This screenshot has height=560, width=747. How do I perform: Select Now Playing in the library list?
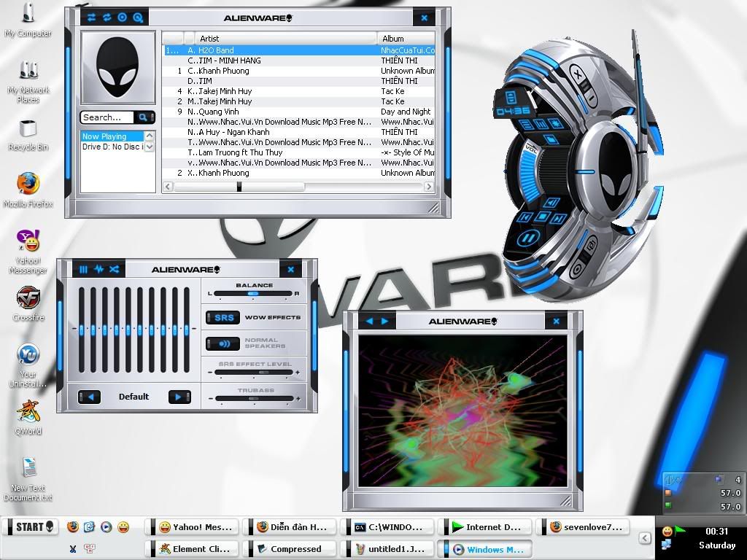(x=112, y=136)
